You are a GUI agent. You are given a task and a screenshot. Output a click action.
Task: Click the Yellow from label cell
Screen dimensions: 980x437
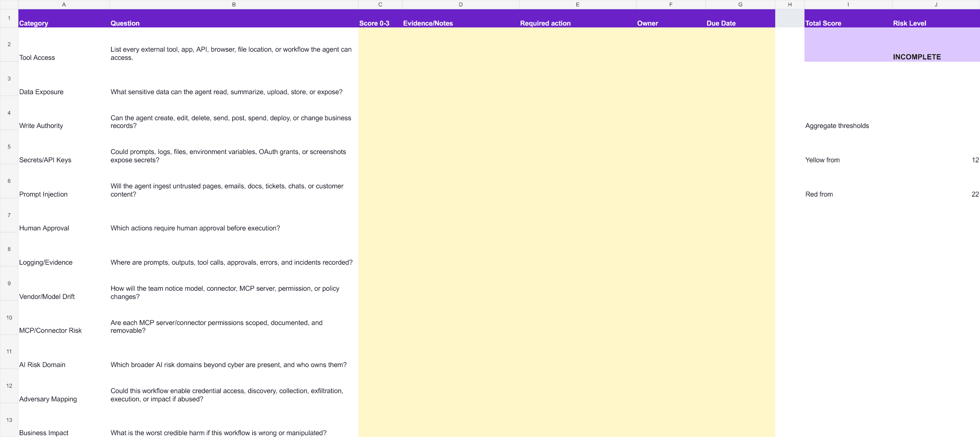pos(848,147)
